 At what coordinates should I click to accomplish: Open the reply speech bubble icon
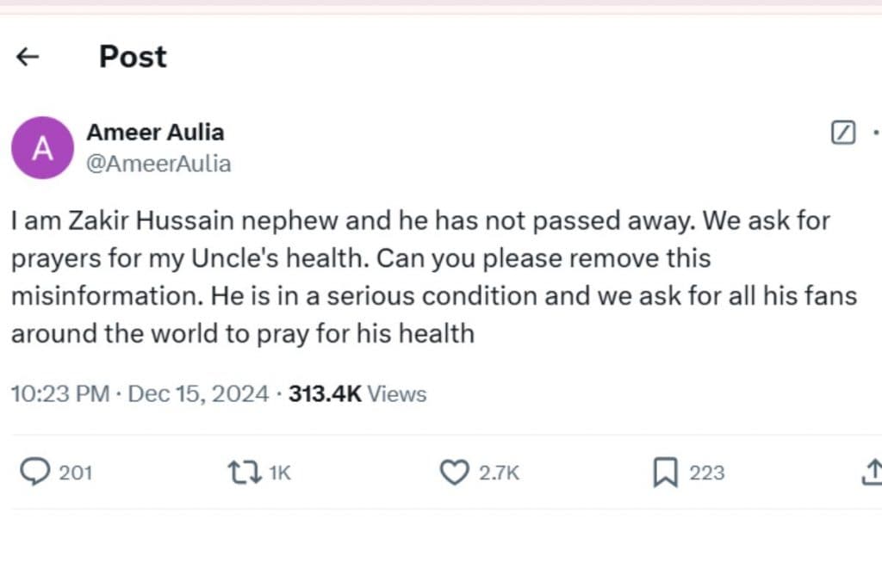click(x=34, y=472)
